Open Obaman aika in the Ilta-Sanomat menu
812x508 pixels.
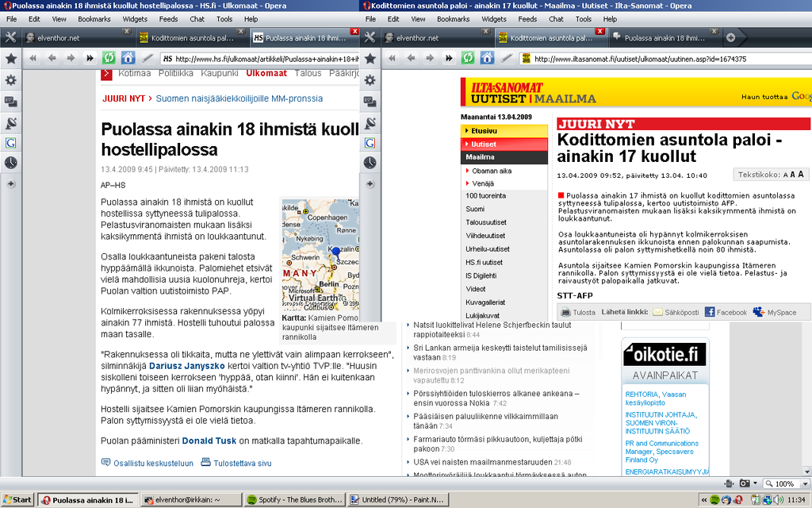coord(492,171)
